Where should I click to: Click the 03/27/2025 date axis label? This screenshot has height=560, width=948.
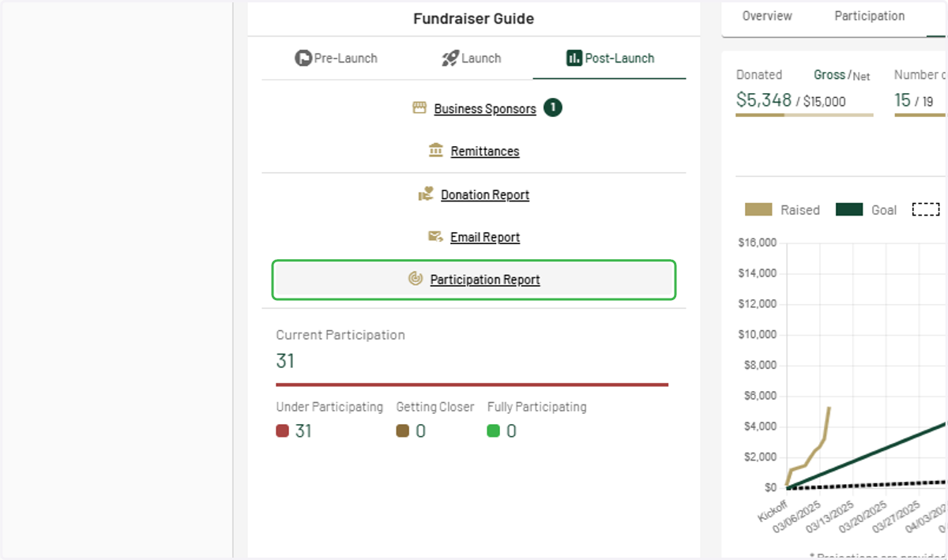click(x=896, y=517)
